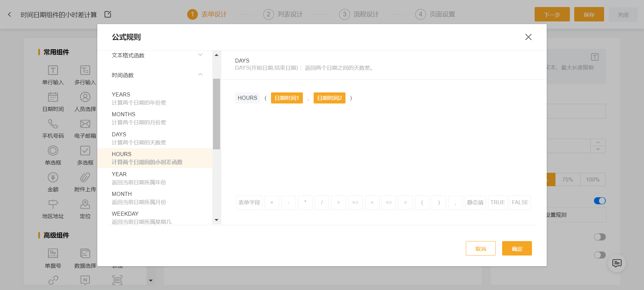Select the 单行输入 component icon
Image resolution: width=644 pixels, height=290 pixels.
(x=53, y=70)
